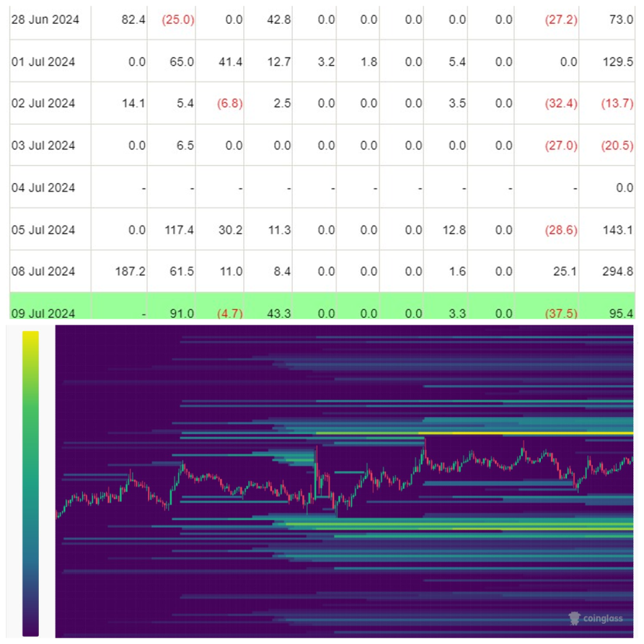The width and height of the screenshot is (644, 644).
Task: Click the 12.8 cell
Action: pos(454,229)
